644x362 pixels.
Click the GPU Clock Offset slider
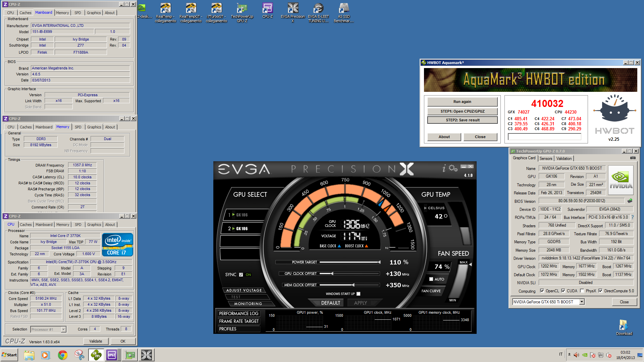tap(350, 274)
